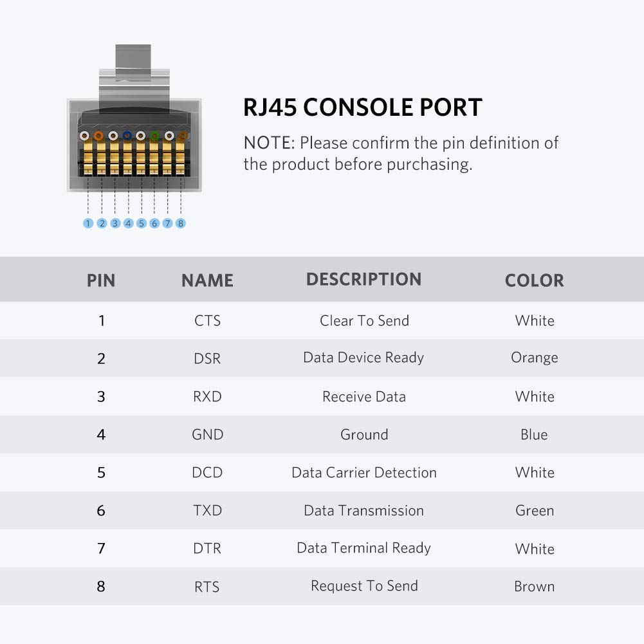
Task: Click the GND Ground table row
Action: [x=322, y=434]
